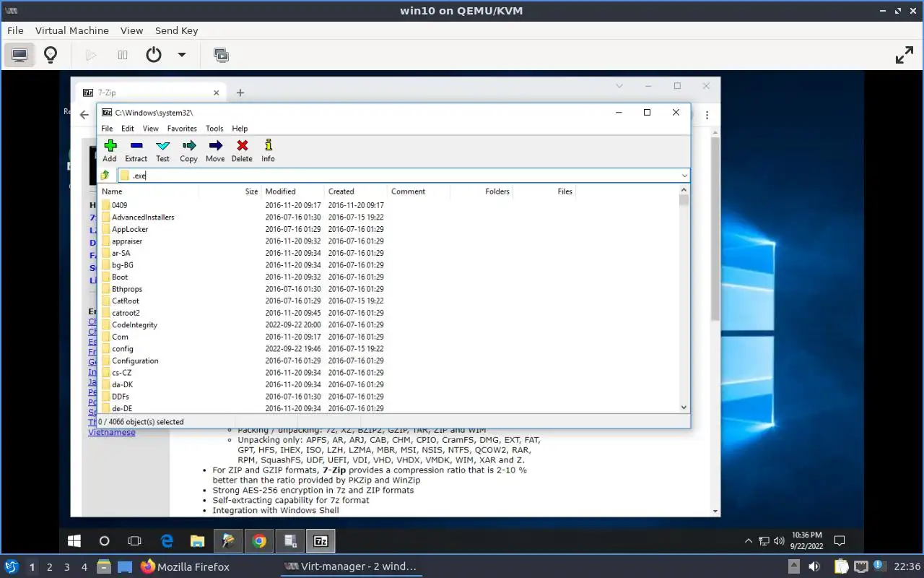Select the 0409 folder

119,205
